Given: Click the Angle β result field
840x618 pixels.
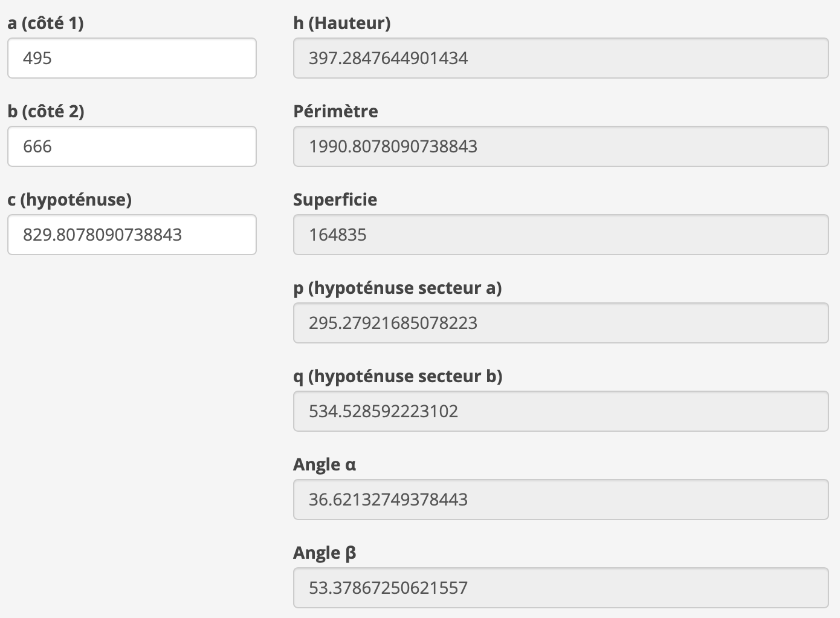Looking at the screenshot, I should pos(561,588).
